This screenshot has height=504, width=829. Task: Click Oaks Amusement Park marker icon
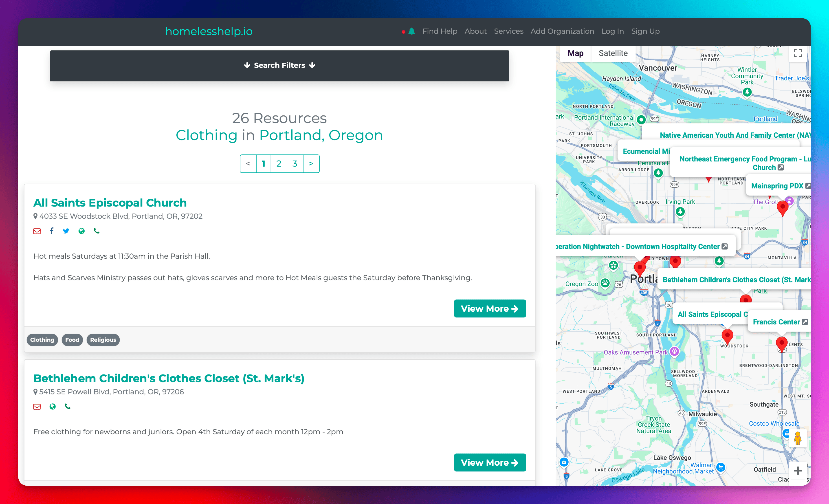click(x=674, y=352)
